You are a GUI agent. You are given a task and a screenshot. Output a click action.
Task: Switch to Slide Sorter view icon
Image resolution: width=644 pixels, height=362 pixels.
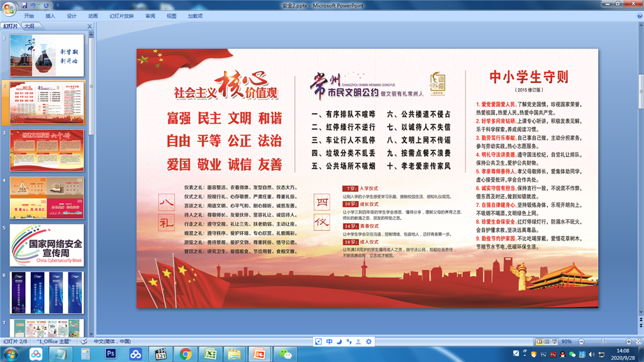(x=547, y=341)
